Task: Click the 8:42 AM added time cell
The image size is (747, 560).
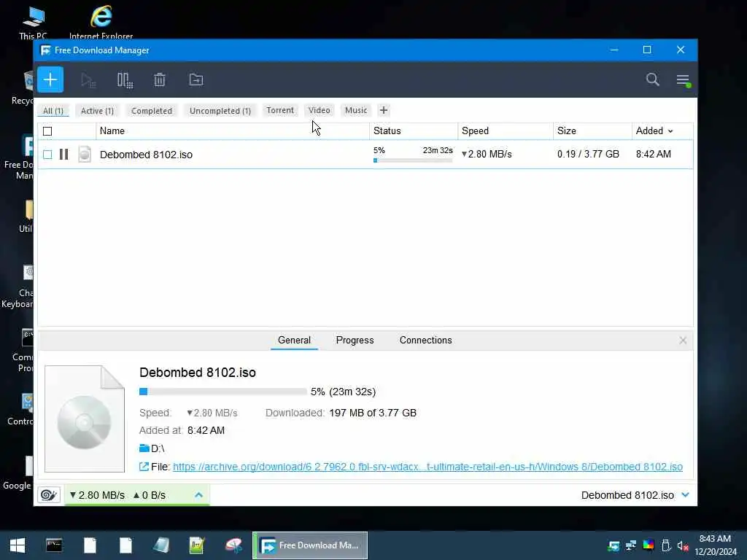Action: [653, 155]
